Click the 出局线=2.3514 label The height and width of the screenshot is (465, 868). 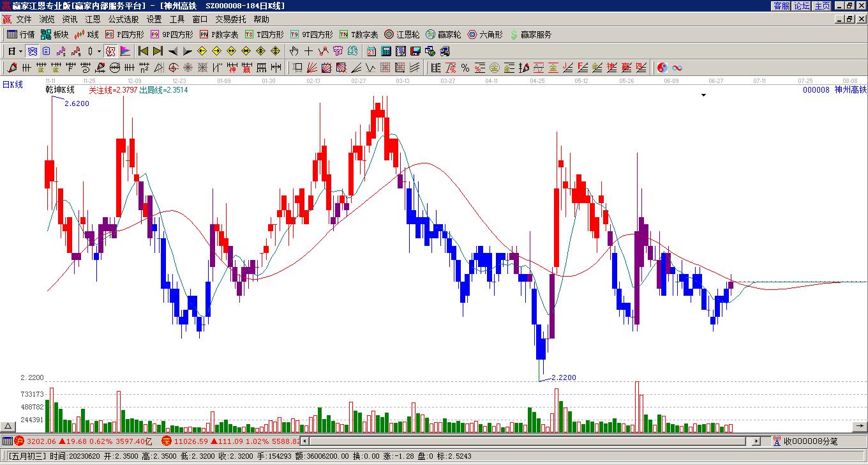click(163, 90)
